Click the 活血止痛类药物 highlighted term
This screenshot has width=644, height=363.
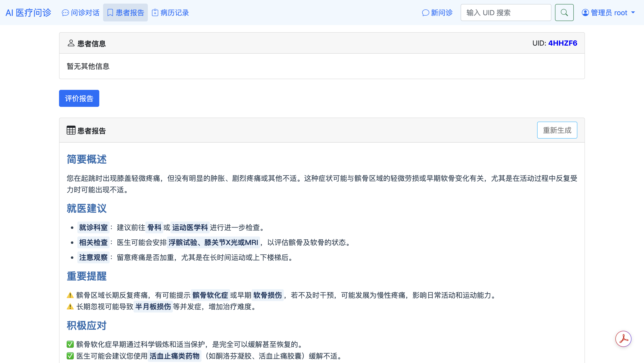[x=174, y=356]
